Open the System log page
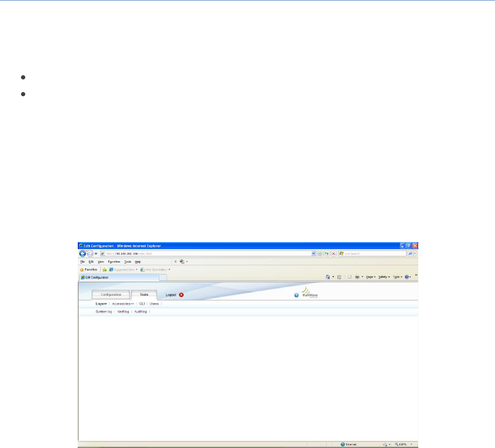The image size is (495, 448). [104, 311]
